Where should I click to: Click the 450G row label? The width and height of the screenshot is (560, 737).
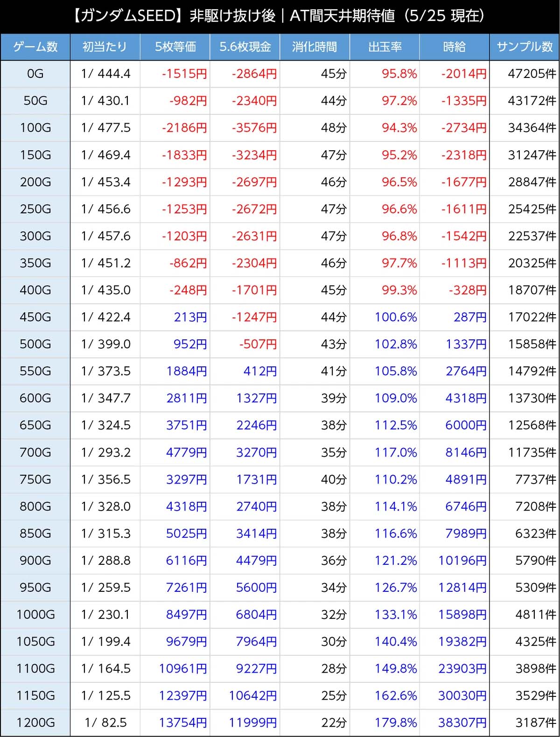(35, 317)
